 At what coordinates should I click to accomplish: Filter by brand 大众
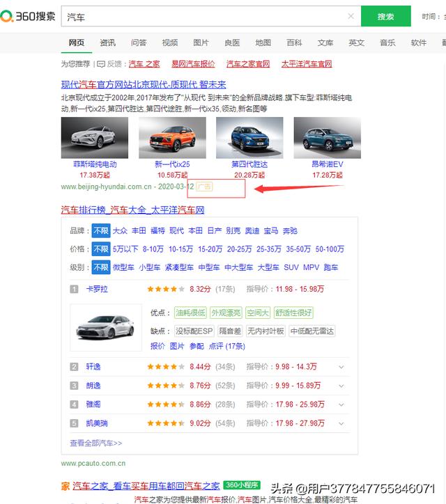pyautogui.click(x=121, y=231)
